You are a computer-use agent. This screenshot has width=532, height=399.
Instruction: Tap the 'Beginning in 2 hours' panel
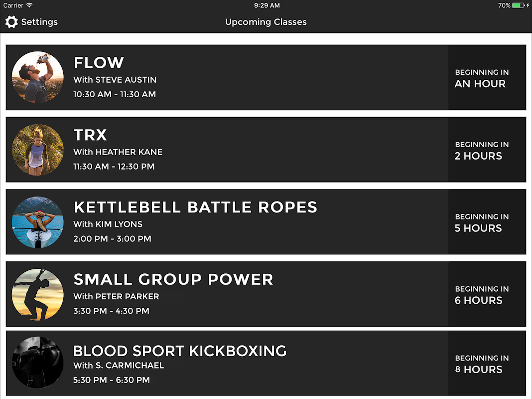click(x=487, y=150)
